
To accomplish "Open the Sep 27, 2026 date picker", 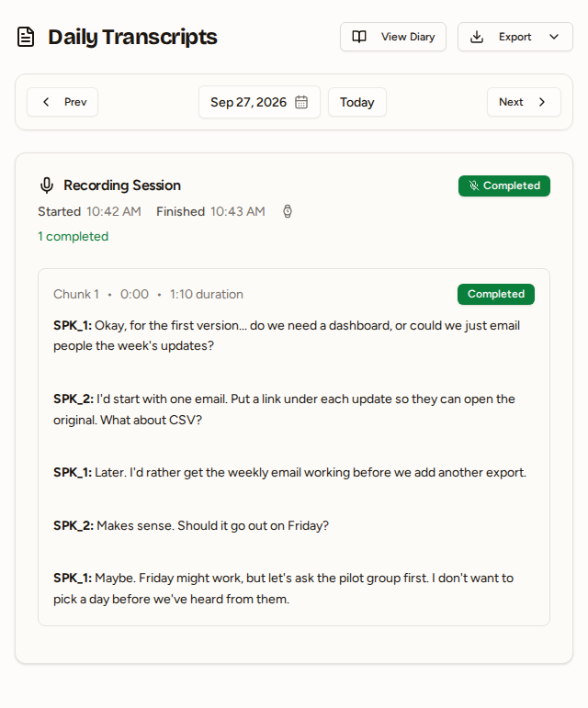I will 259,102.
